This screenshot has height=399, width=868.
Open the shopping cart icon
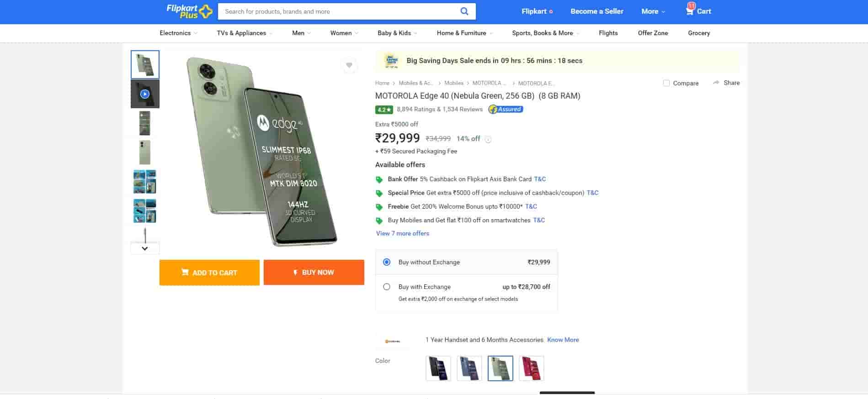[690, 11]
